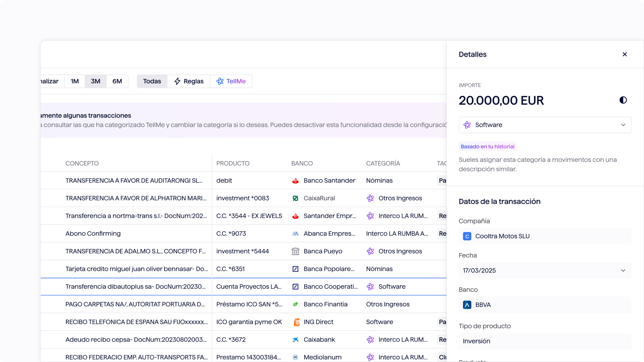Click the lightning icon on Reglas tab
The image size is (644, 362).
pos(177,81)
